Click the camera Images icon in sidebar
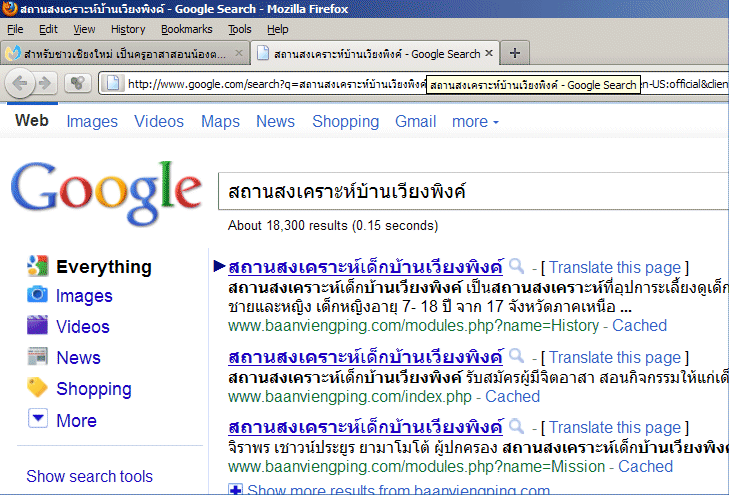Screen dimensions: 729x495 tap(37, 295)
